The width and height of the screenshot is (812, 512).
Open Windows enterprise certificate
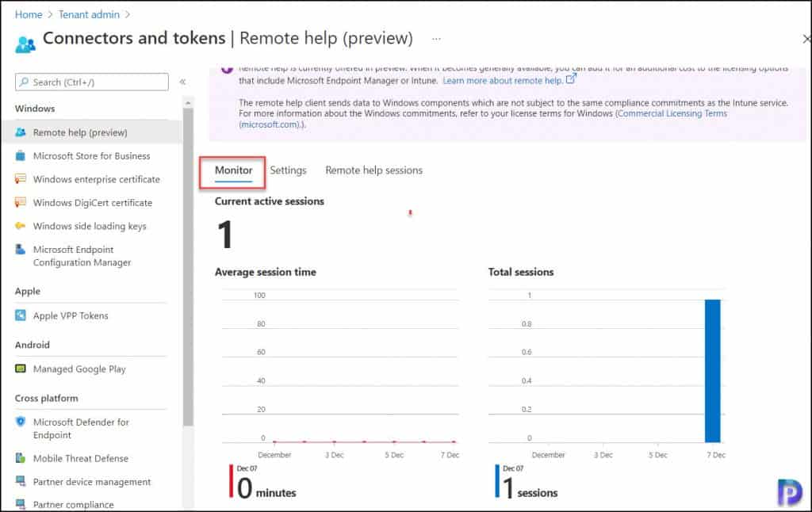coord(96,179)
